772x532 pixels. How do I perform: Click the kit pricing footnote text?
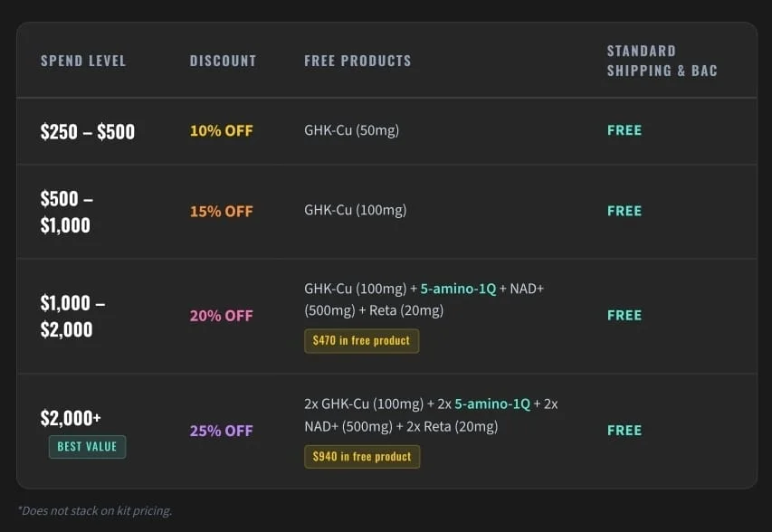(94, 510)
